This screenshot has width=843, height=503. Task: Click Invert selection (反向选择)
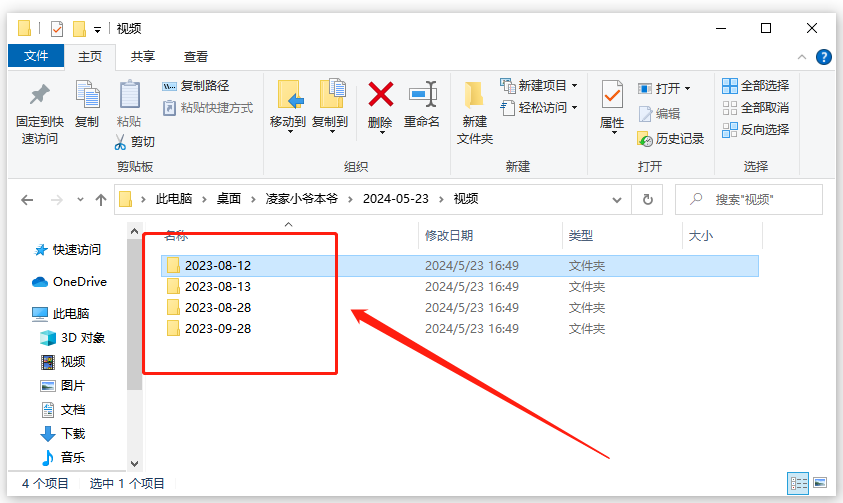tap(755, 130)
